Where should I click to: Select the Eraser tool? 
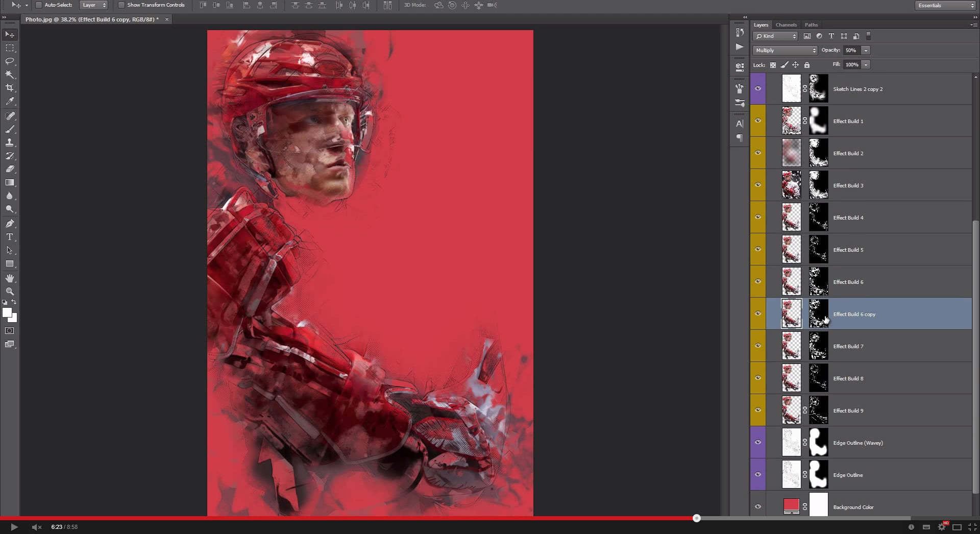click(9, 169)
